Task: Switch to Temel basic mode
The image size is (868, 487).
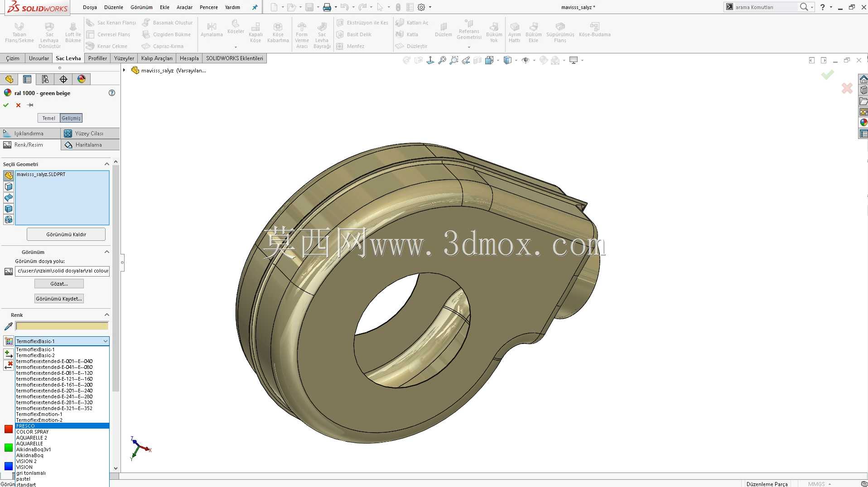Action: pos(48,118)
